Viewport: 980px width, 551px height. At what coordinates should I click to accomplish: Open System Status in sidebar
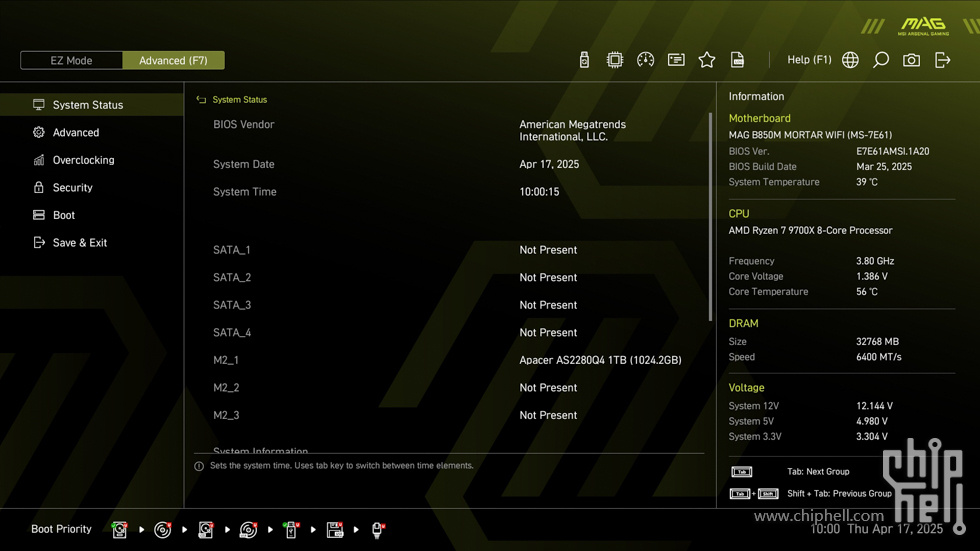92,105
